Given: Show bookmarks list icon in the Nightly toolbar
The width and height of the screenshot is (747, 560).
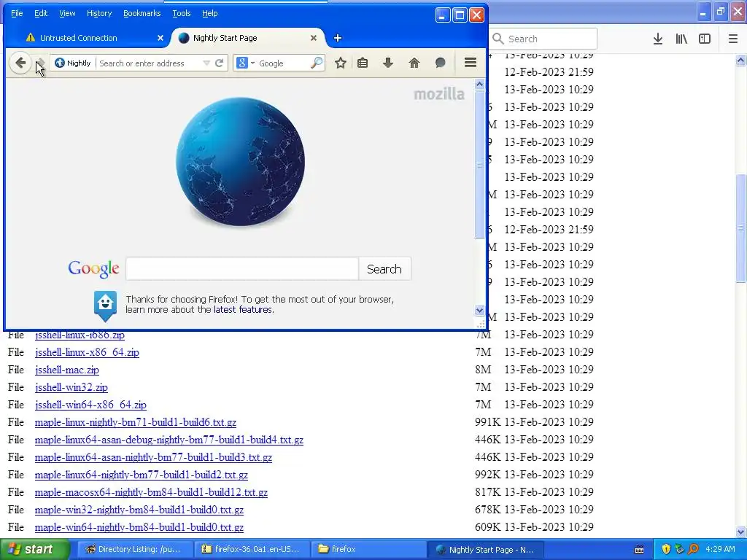Looking at the screenshot, I should tap(363, 63).
